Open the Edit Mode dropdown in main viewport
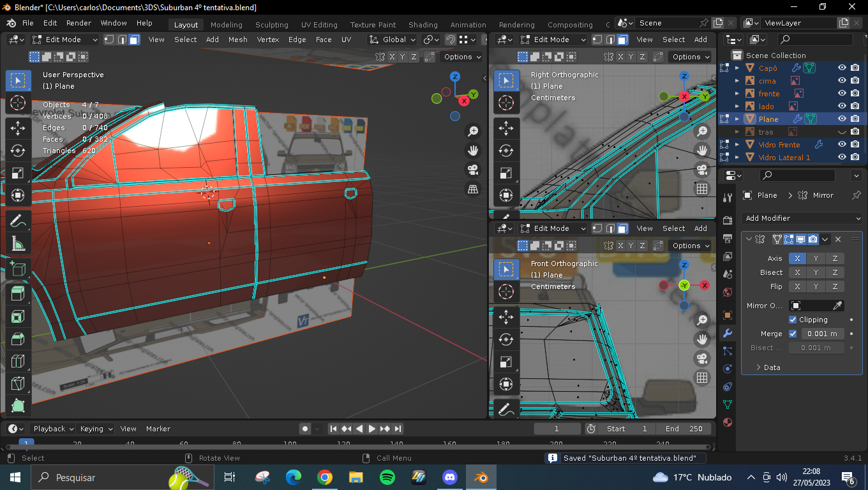868x490 pixels. pyautogui.click(x=64, y=40)
